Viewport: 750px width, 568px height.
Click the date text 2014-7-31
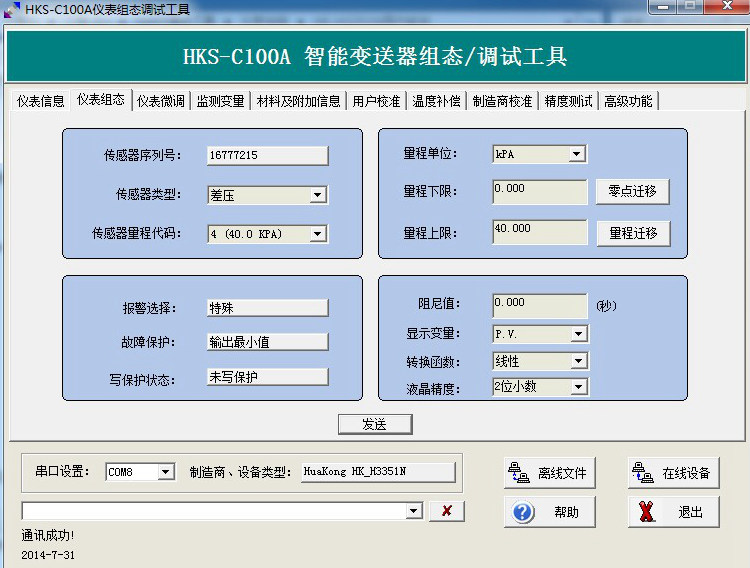[48, 555]
